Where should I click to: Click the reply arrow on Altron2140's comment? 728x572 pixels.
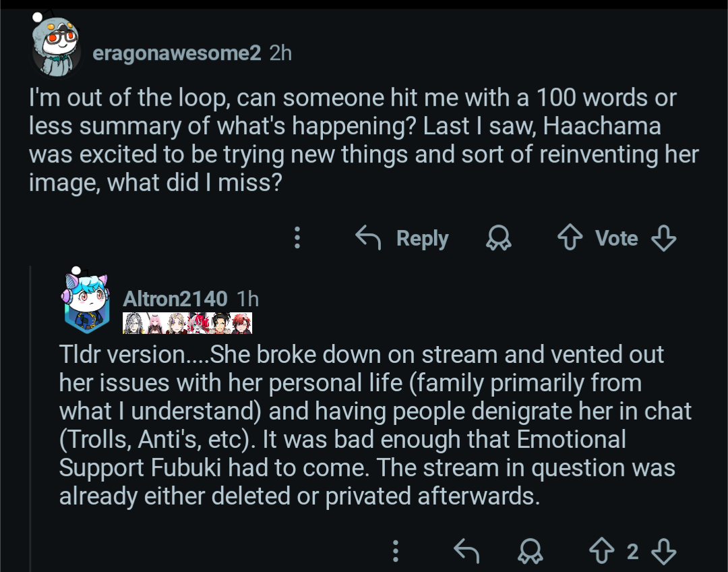(x=466, y=552)
